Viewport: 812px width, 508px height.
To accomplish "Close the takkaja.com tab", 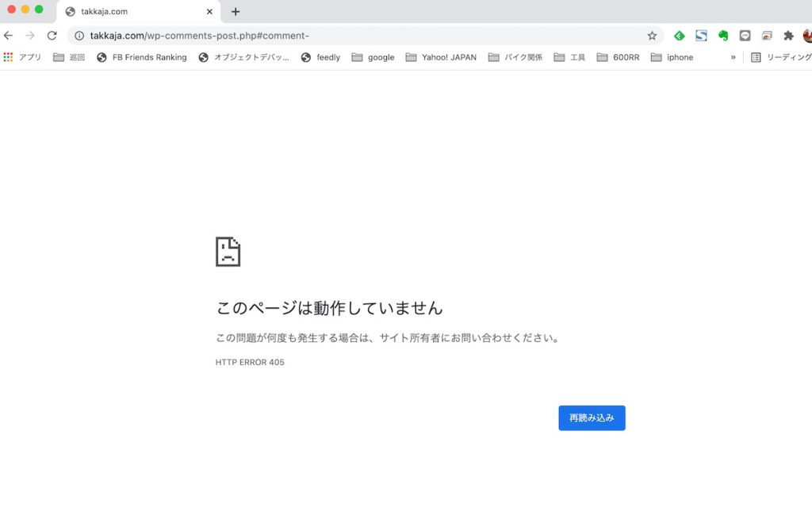I will pos(209,12).
